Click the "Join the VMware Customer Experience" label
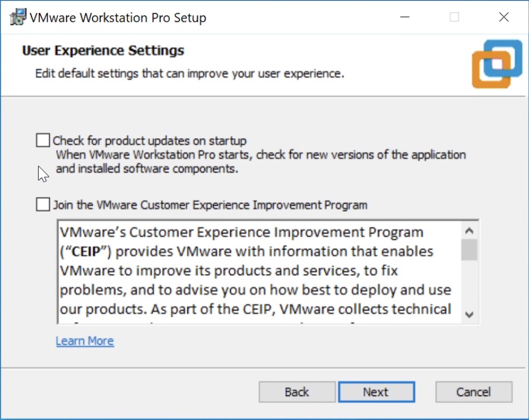Screen dimensions: 529x420 [x=210, y=204]
